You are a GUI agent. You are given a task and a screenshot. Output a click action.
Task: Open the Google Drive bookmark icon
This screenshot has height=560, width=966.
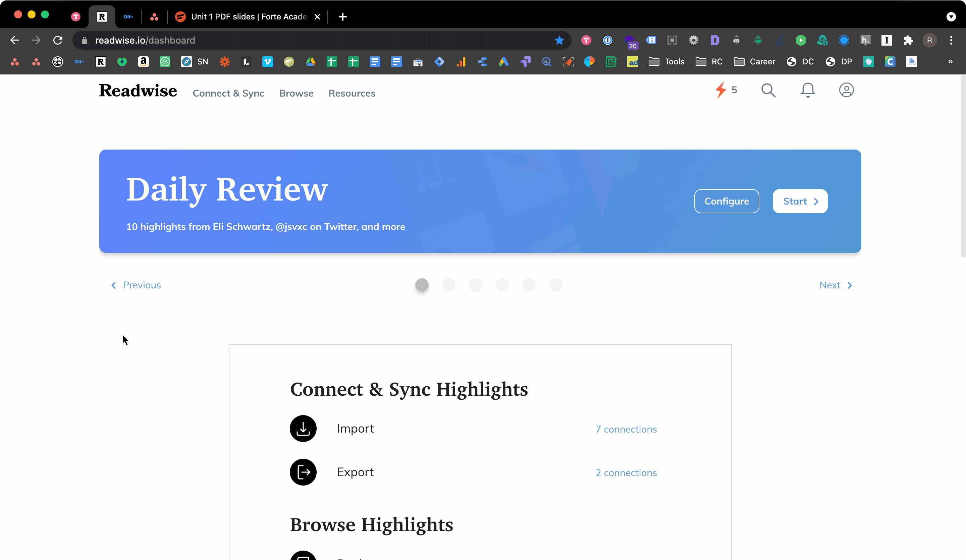pyautogui.click(x=311, y=62)
